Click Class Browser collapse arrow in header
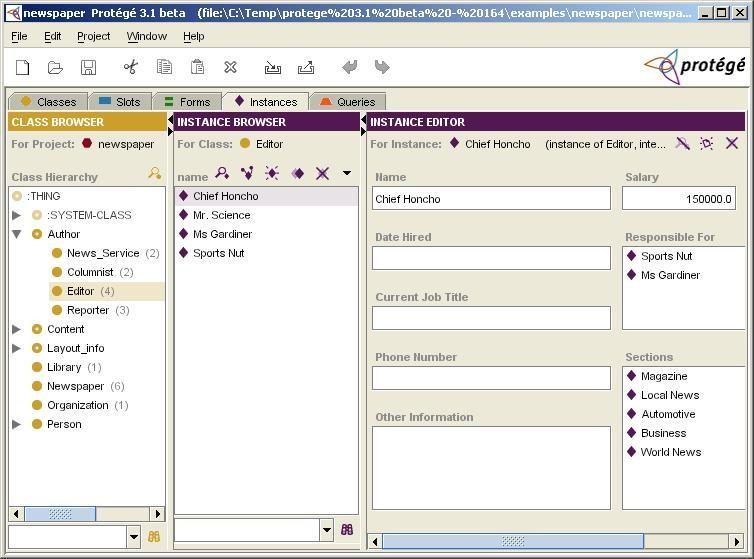 170,118
